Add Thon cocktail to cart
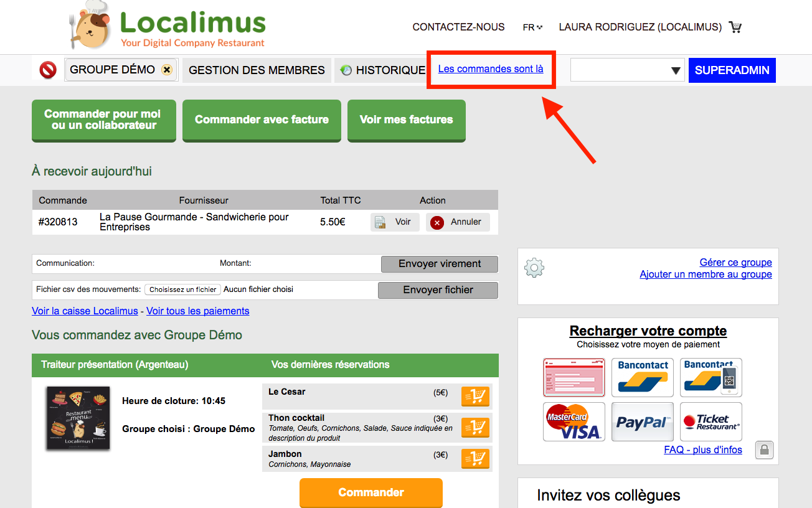The image size is (812, 508). coord(475,428)
